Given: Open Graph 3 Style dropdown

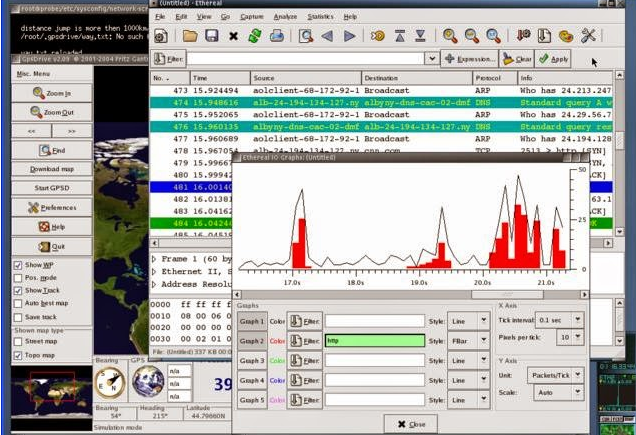Looking at the screenshot, I should tap(469, 360).
